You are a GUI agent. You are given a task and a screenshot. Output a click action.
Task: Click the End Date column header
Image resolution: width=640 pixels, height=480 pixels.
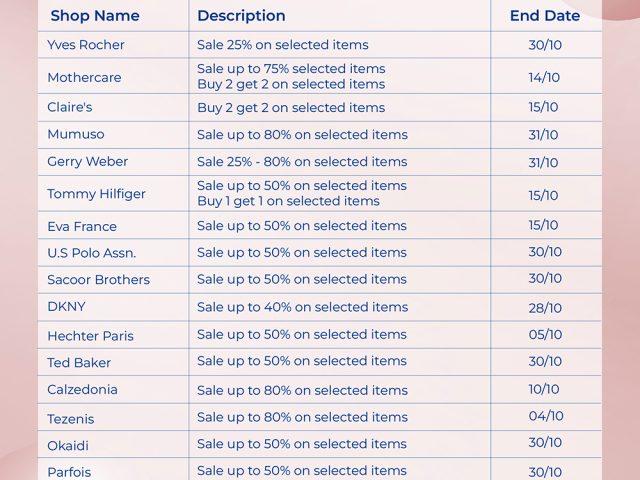tap(545, 16)
